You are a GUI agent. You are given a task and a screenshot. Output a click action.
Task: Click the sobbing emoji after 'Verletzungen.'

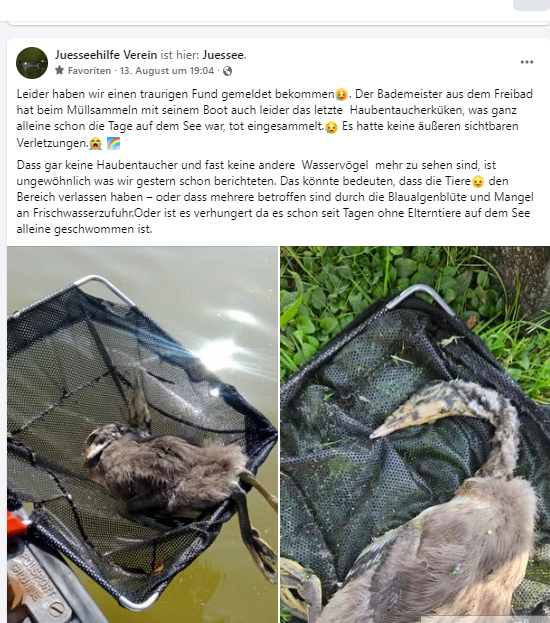tap(95, 143)
